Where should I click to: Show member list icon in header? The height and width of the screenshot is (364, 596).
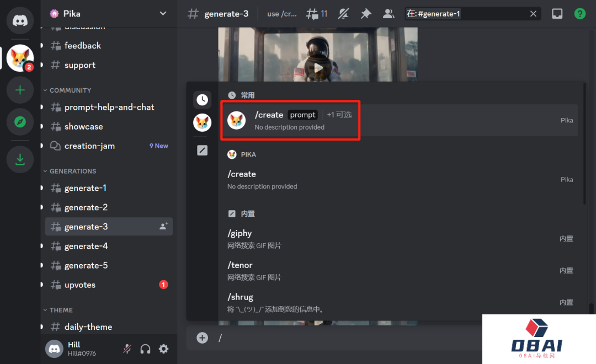(x=389, y=14)
